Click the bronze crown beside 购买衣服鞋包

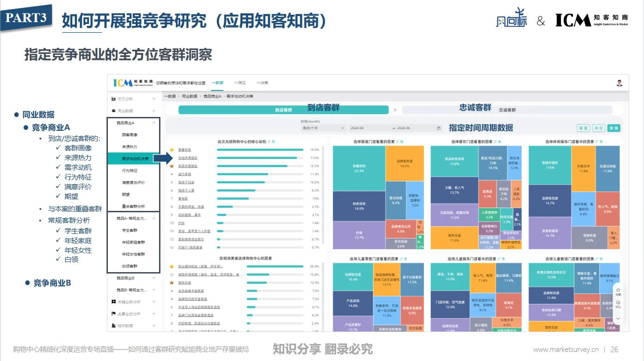click(x=171, y=166)
